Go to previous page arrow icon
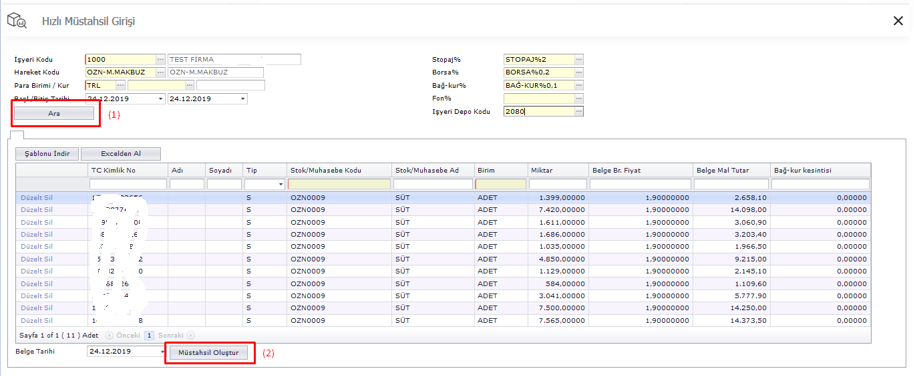 (108, 336)
